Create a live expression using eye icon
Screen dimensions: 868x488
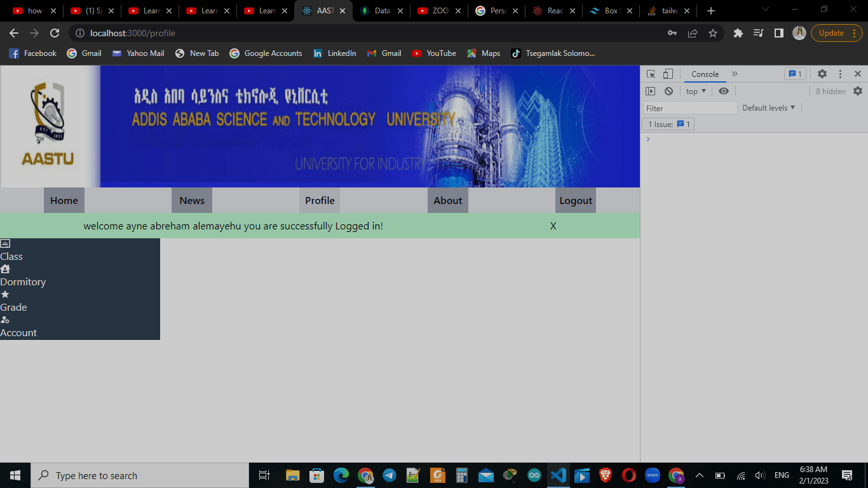(724, 91)
